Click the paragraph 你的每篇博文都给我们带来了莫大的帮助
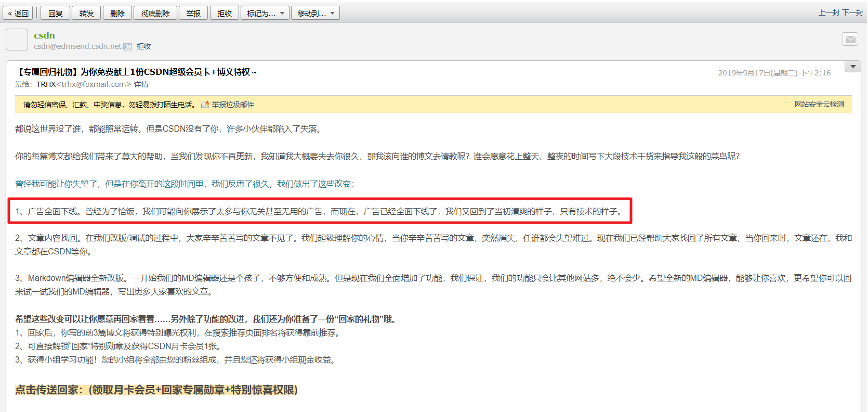Screen dimensions: 868x412 click(x=377, y=156)
